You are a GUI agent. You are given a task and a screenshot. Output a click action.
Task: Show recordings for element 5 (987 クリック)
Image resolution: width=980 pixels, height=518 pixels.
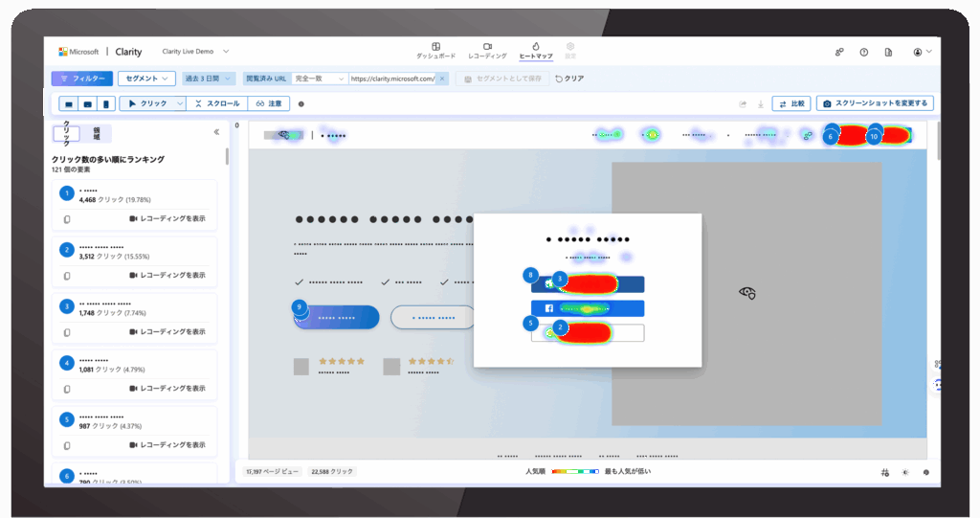[x=167, y=445]
